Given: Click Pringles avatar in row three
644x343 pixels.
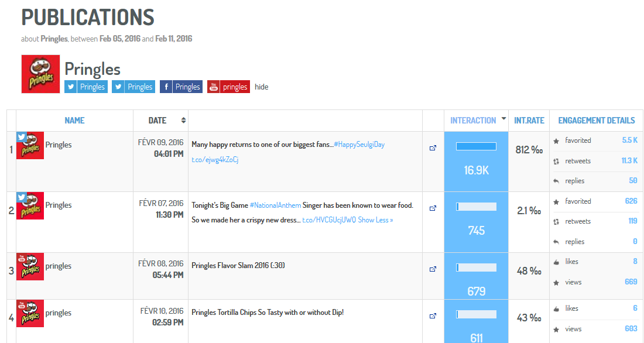Looking at the screenshot, I should [30, 266].
